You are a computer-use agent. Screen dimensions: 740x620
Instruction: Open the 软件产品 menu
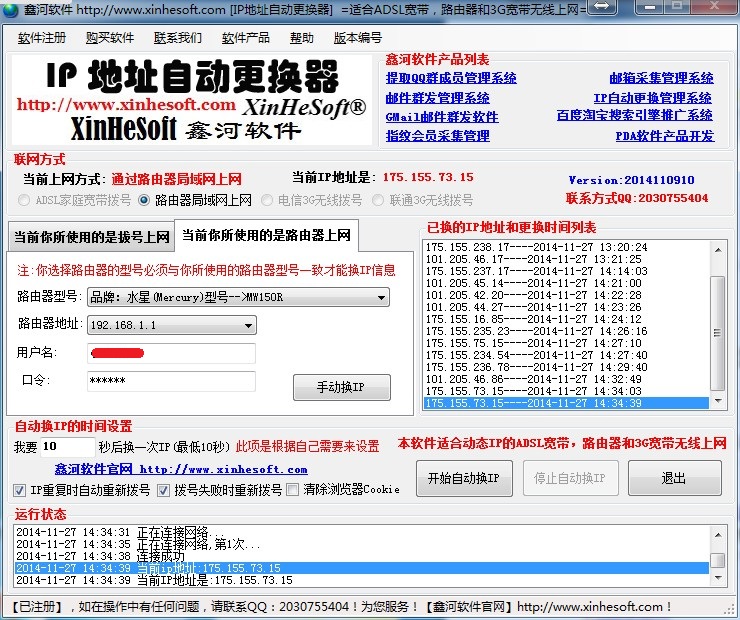245,38
